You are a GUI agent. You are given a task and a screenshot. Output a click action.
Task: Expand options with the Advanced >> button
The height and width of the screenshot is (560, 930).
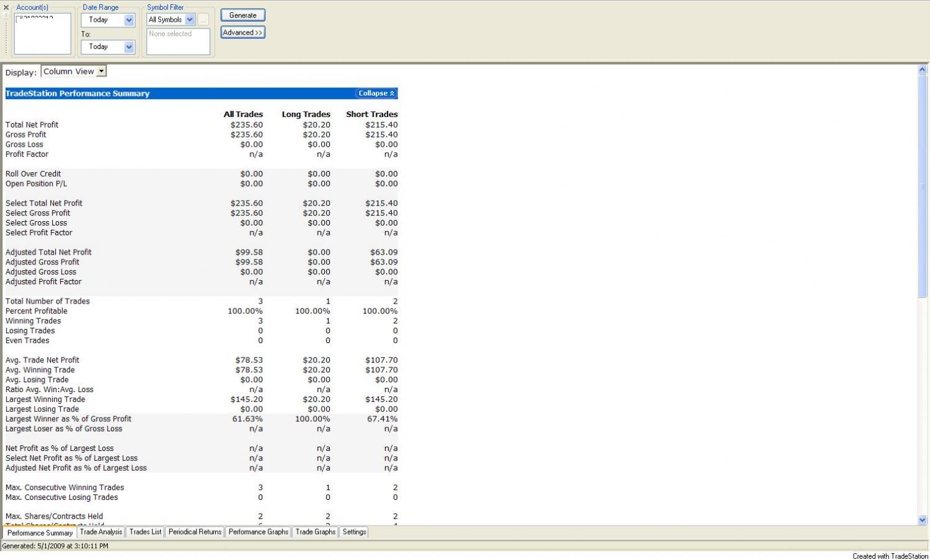coord(243,32)
